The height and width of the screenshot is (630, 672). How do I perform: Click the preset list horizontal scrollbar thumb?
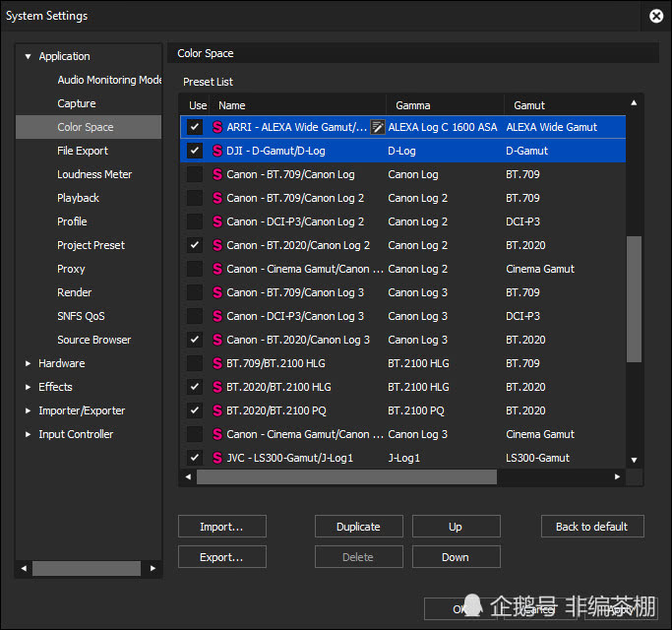click(x=346, y=476)
